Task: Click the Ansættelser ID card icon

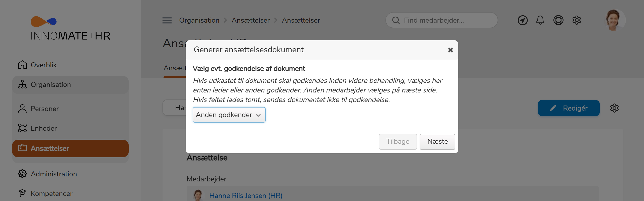Action: pyautogui.click(x=22, y=148)
